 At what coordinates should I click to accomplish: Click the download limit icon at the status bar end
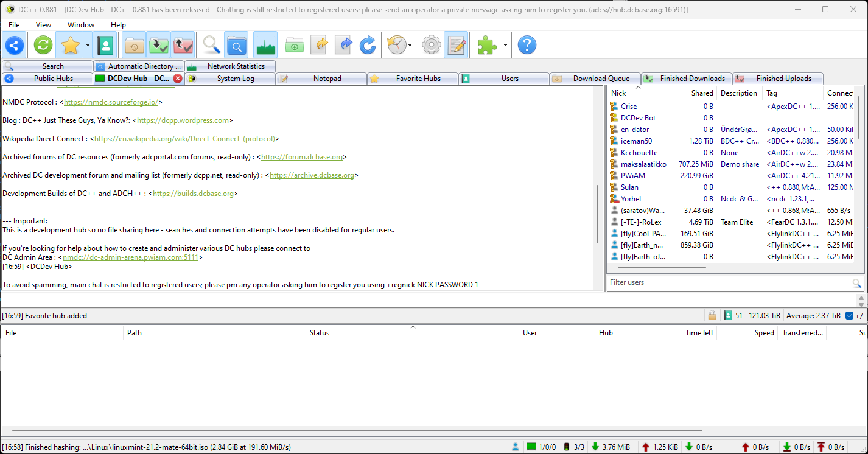[x=786, y=447]
